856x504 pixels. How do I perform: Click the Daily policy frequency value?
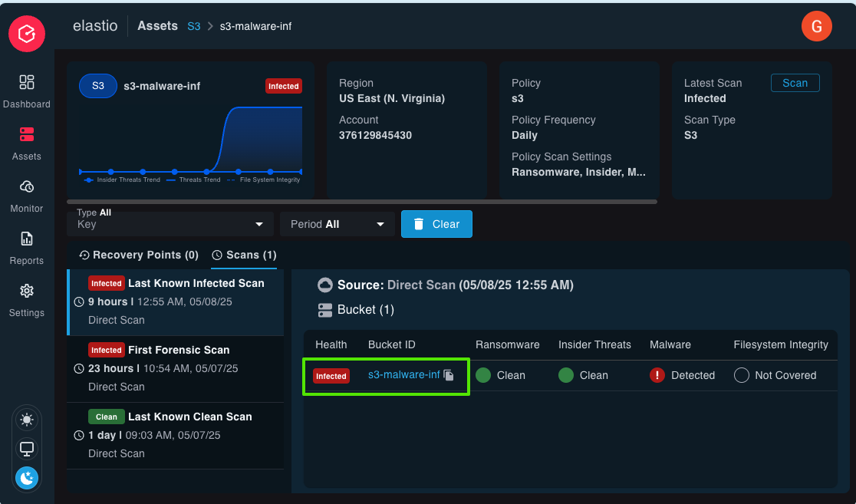tap(525, 136)
